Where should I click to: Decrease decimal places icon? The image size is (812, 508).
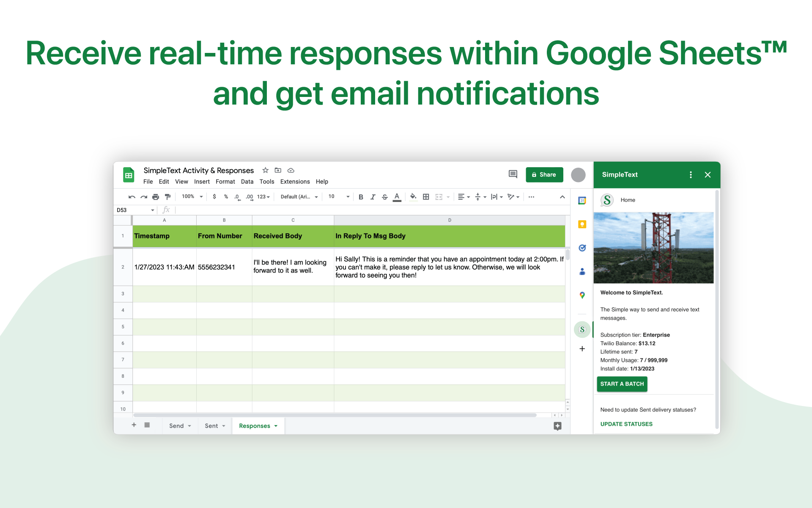click(x=237, y=197)
